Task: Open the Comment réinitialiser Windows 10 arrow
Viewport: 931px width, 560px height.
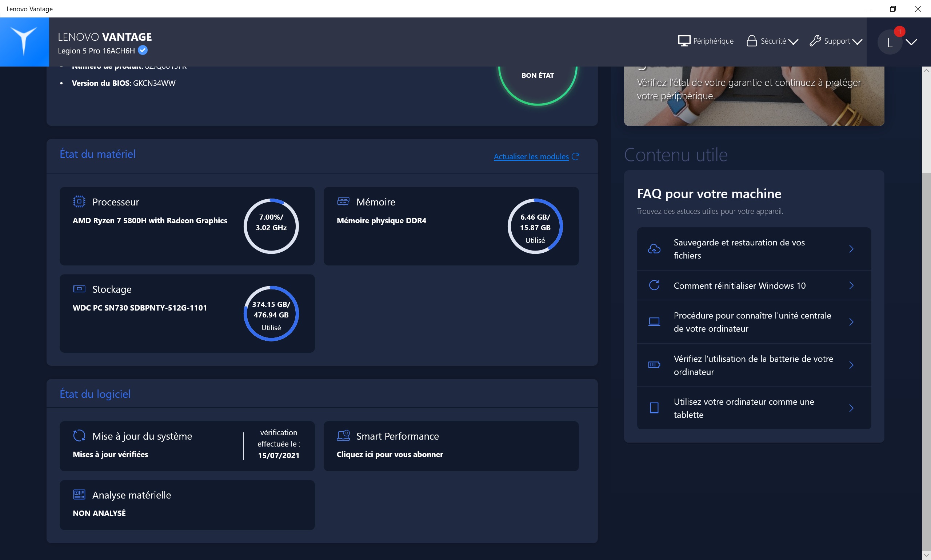Action: coord(851,285)
